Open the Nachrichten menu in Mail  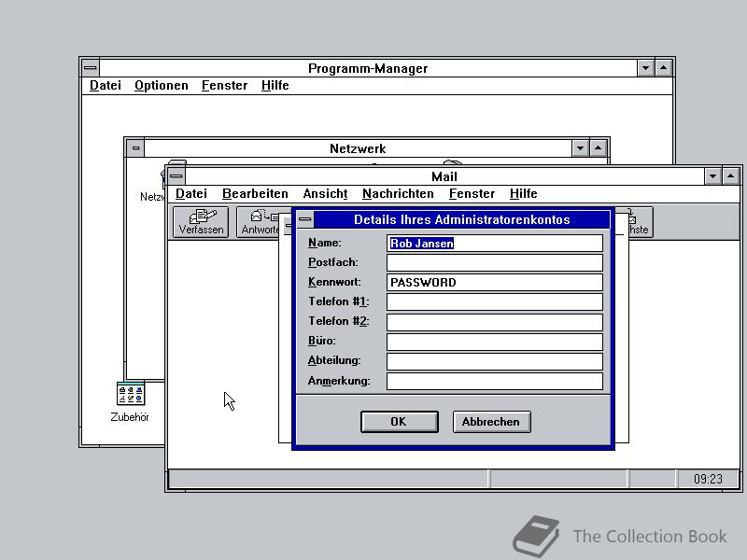(x=398, y=193)
